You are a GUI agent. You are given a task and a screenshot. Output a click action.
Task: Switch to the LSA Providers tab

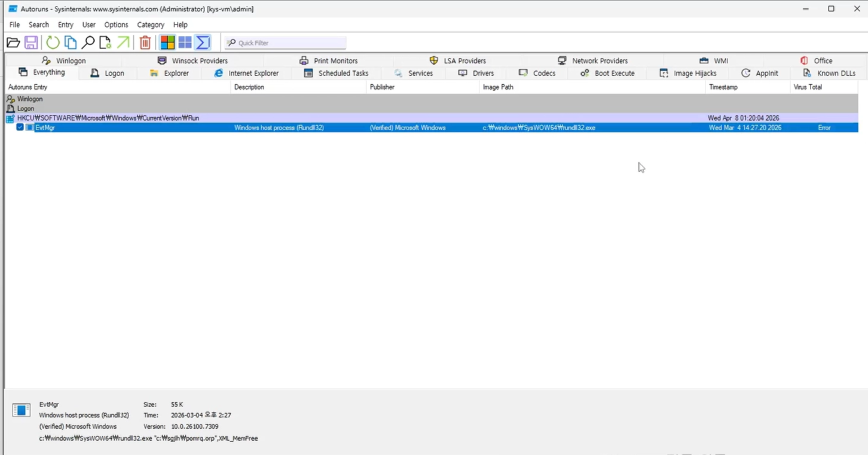pos(457,60)
